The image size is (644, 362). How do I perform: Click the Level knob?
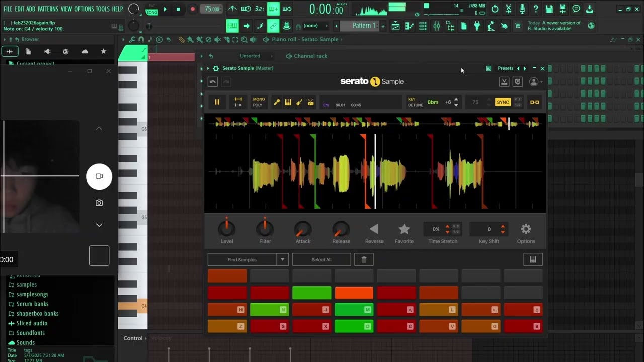point(226,229)
